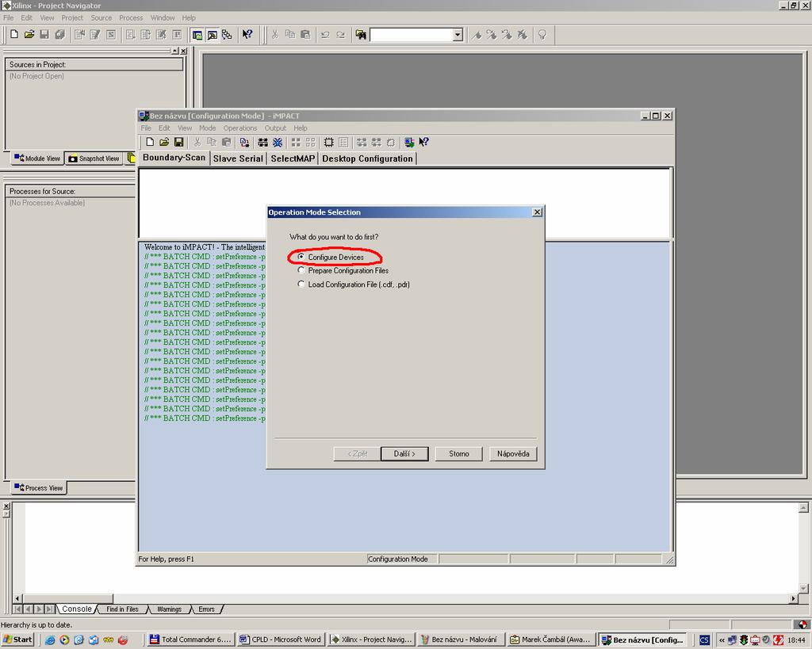Click iMPACT initialize chain icon
Viewport: 812px width, 649px height.
click(263, 143)
